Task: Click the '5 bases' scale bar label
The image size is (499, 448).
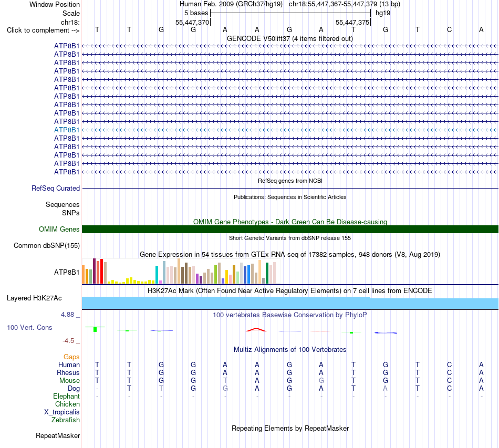Action: point(196,13)
